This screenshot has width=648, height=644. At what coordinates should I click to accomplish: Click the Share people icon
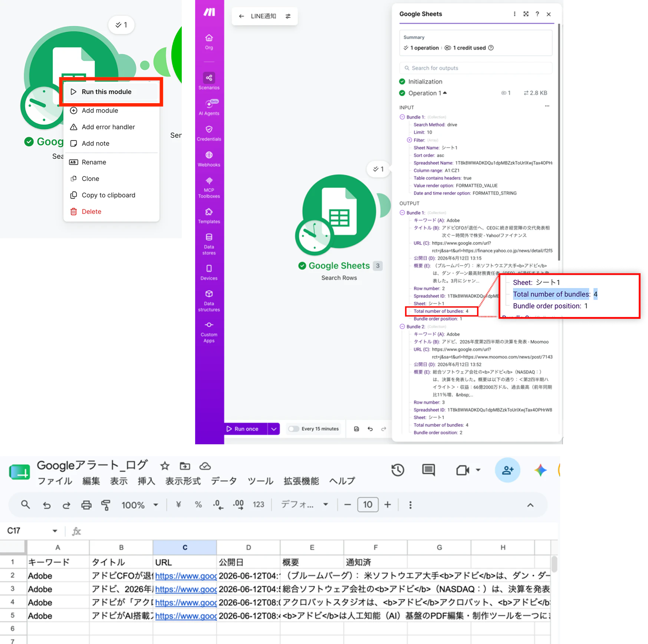507,470
